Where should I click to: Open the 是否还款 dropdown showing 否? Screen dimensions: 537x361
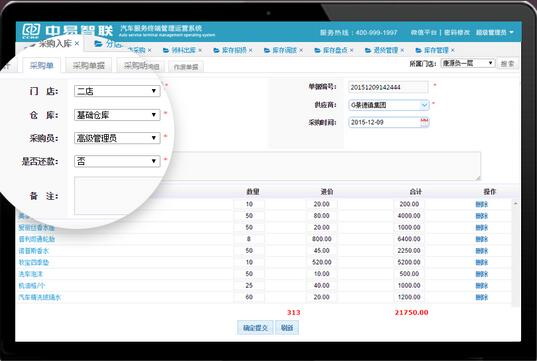[117, 161]
